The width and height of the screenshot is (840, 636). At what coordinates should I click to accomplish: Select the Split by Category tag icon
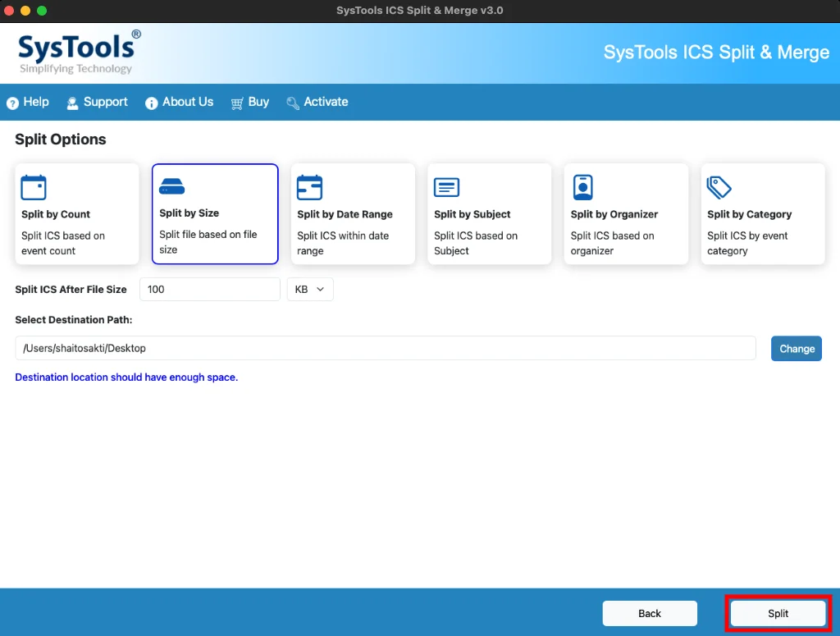coord(719,187)
